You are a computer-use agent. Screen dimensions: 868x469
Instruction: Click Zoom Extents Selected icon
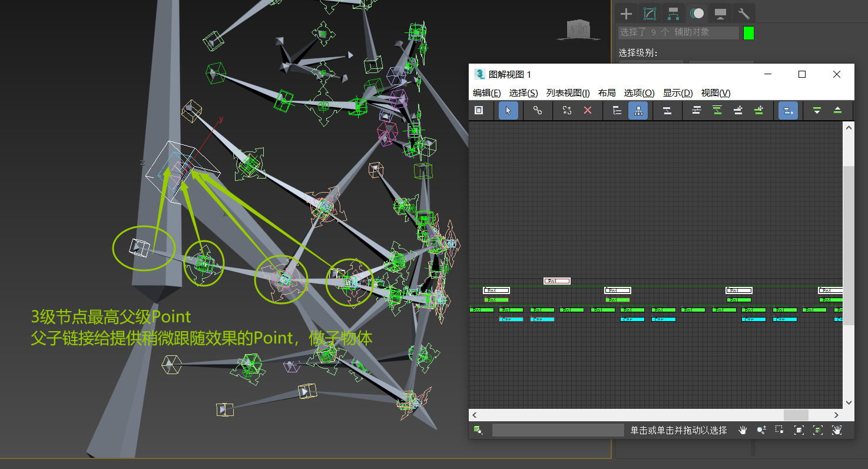(x=818, y=430)
